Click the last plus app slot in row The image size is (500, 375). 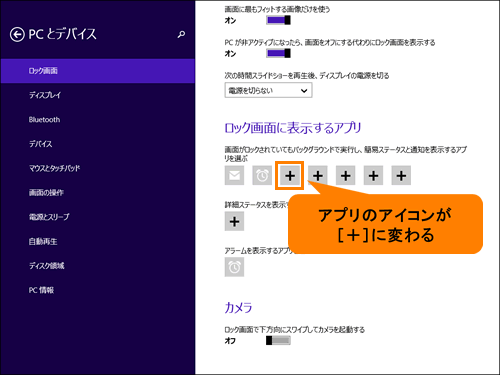tap(401, 175)
